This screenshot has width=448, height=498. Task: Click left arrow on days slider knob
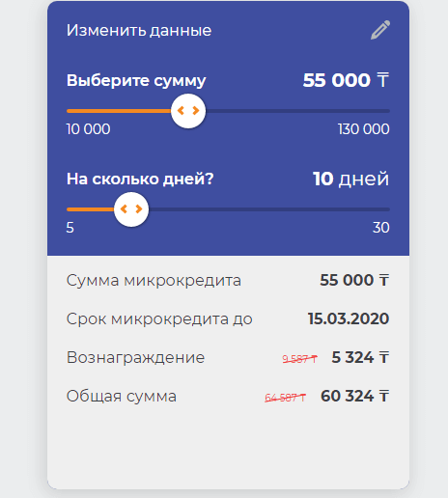(x=124, y=209)
